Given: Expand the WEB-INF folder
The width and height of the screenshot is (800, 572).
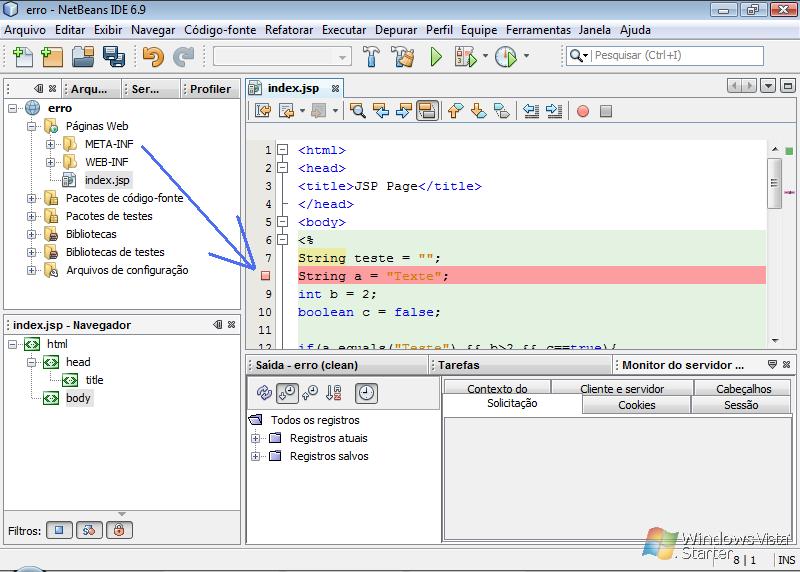Looking at the screenshot, I should click(51, 162).
